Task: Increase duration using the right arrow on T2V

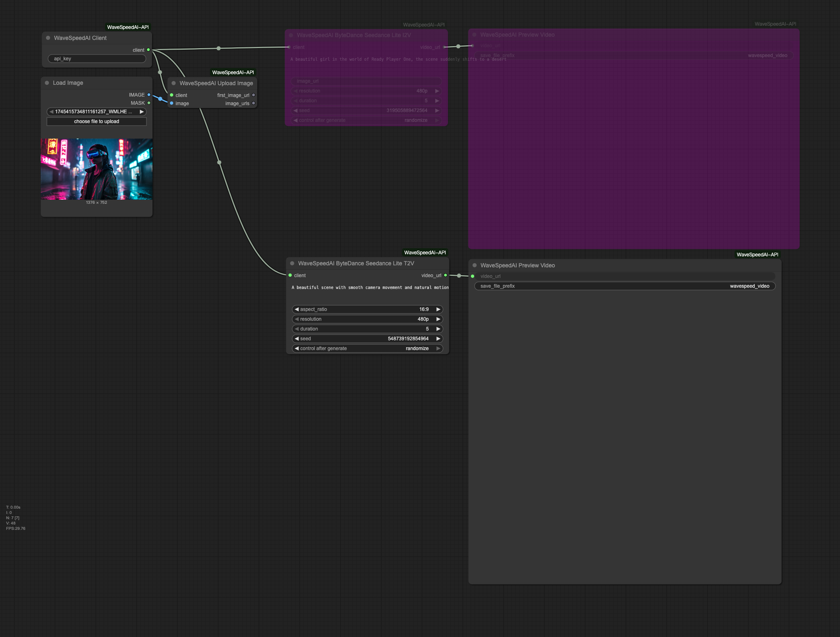Action: tap(438, 328)
